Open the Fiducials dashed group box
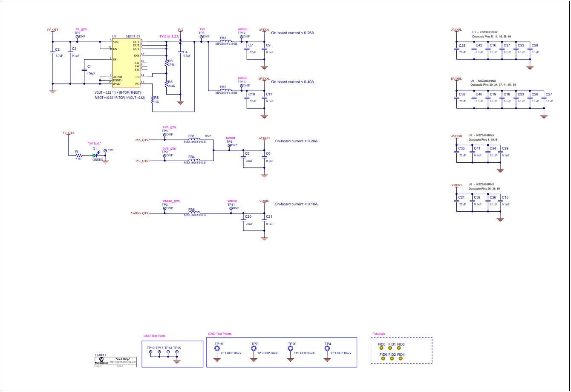Viewport: 571px width, 392px height. coord(402,350)
